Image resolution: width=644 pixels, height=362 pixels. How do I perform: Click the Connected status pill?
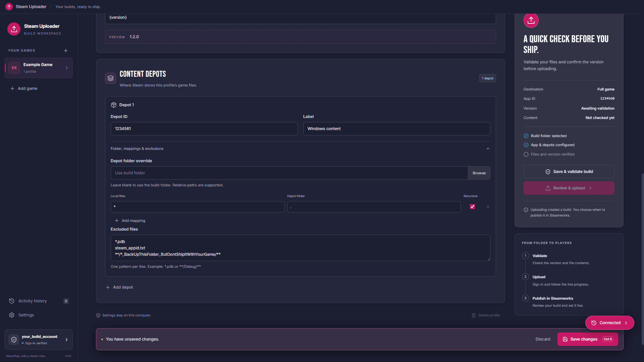(x=609, y=323)
